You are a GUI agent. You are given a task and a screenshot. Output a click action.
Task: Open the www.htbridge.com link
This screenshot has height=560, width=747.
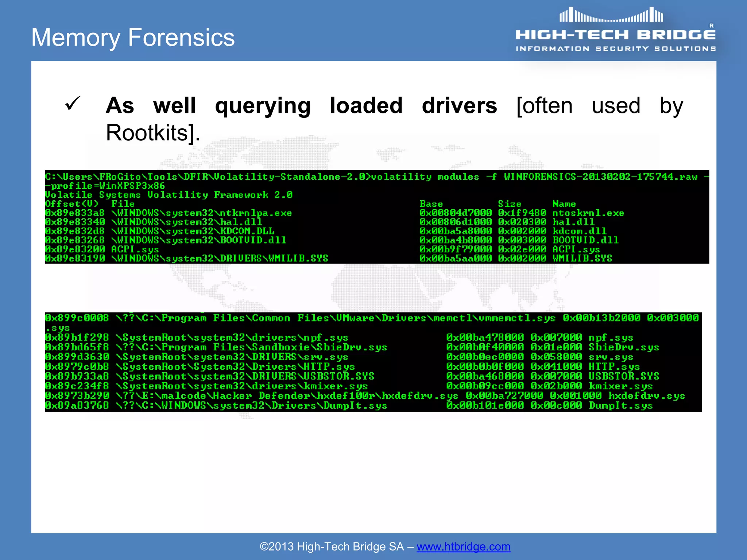pos(463,547)
